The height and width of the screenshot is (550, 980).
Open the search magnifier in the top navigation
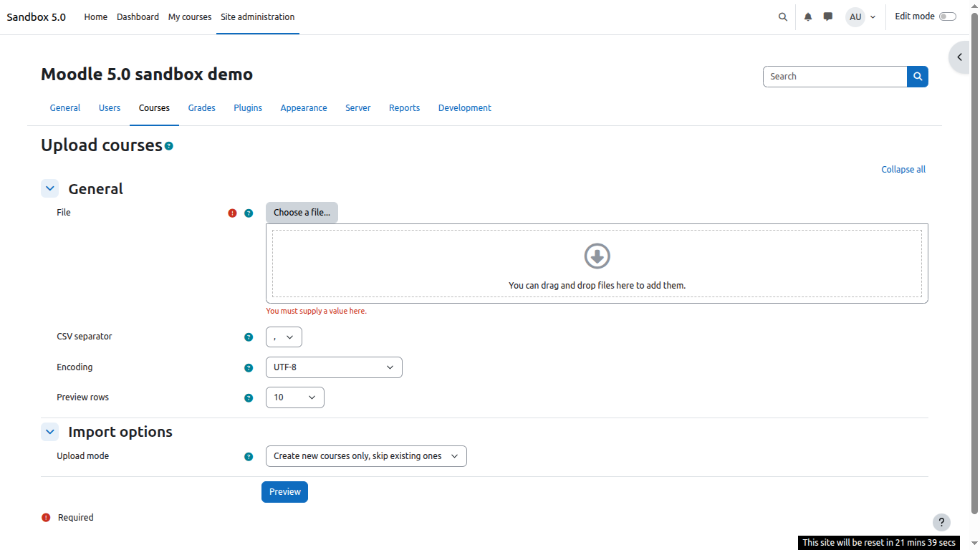(x=782, y=16)
